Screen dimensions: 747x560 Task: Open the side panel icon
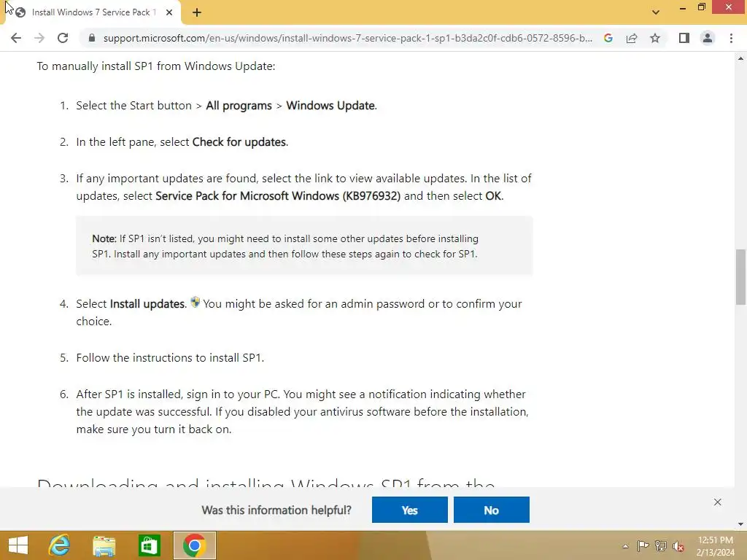point(684,38)
